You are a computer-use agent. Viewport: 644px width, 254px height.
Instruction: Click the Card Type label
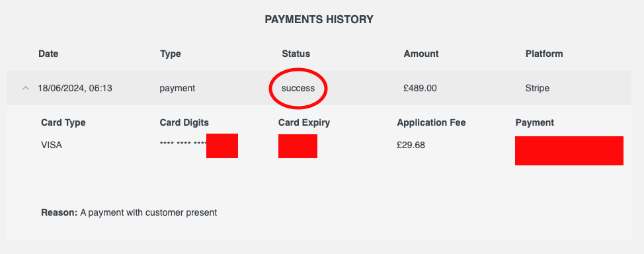pos(63,122)
